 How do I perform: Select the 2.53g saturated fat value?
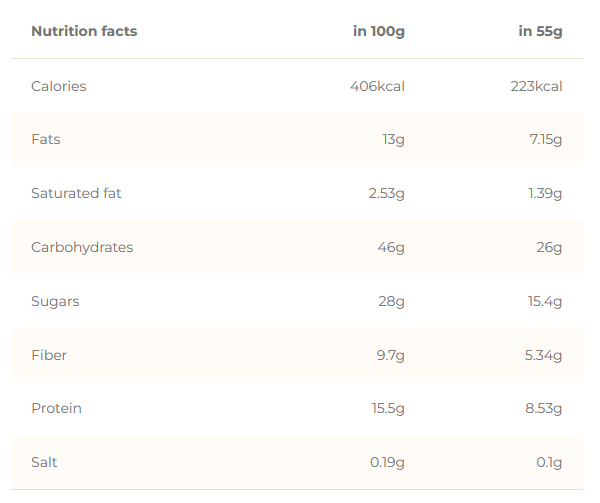386,193
